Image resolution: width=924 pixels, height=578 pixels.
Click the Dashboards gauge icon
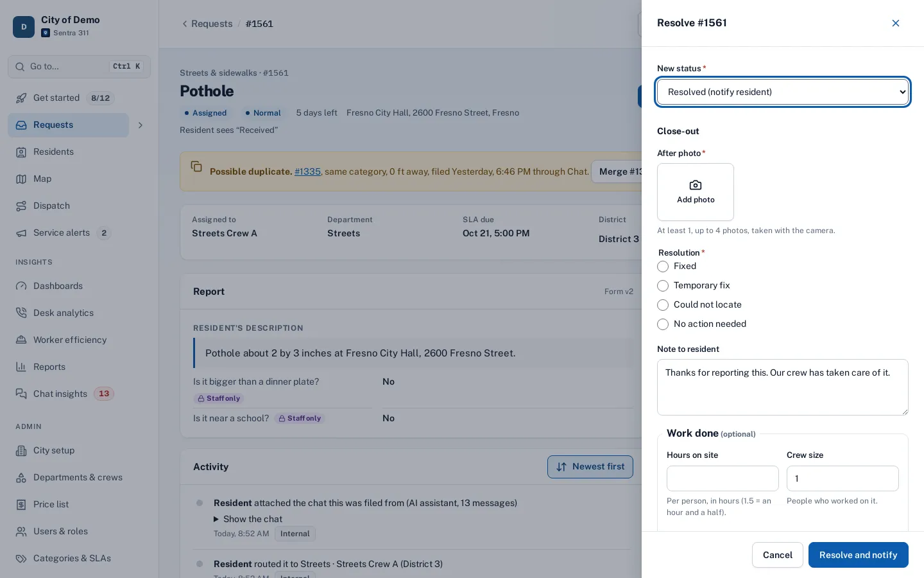(21, 286)
